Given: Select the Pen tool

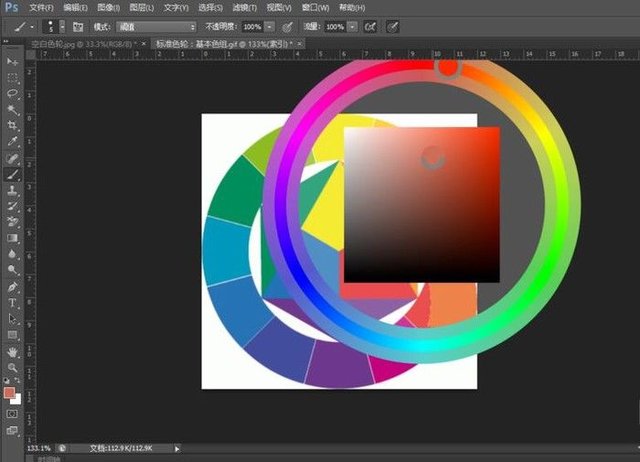Looking at the screenshot, I should tap(12, 286).
